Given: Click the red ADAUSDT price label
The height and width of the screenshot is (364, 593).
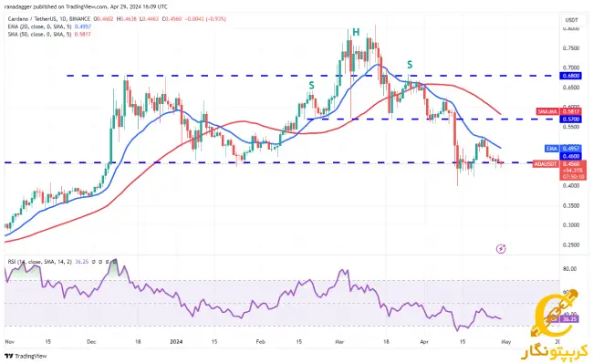Looking at the screenshot, I should [546, 164].
